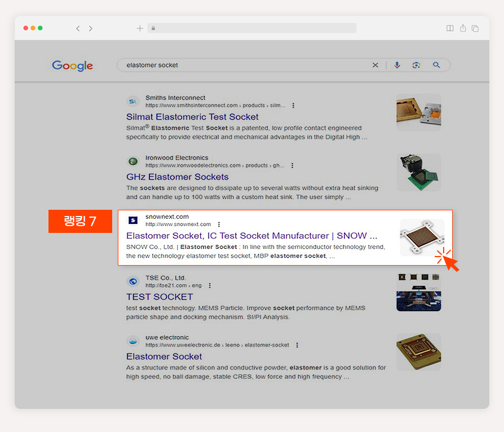Screen dimensions: 504x432
Task: Click the magnifier search icon
Action: pos(436,65)
